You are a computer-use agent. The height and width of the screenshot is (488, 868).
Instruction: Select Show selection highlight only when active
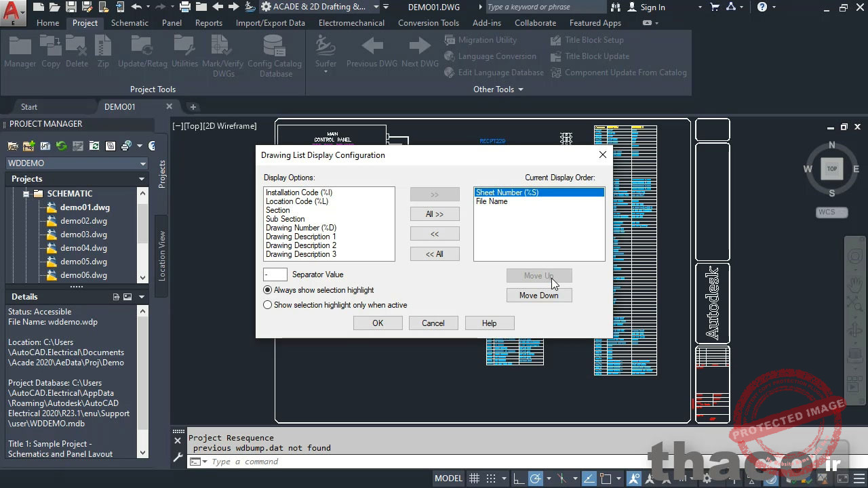[x=268, y=305]
